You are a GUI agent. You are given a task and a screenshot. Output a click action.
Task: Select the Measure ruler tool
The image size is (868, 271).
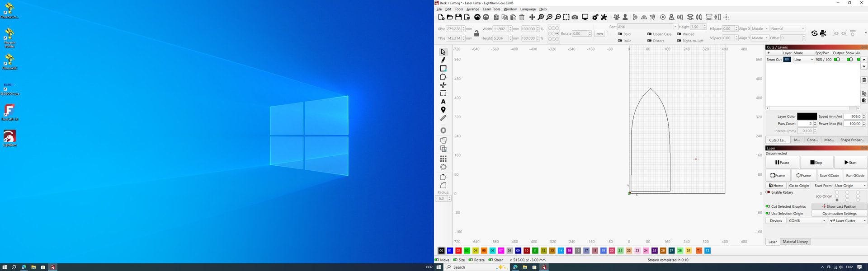pyautogui.click(x=443, y=118)
